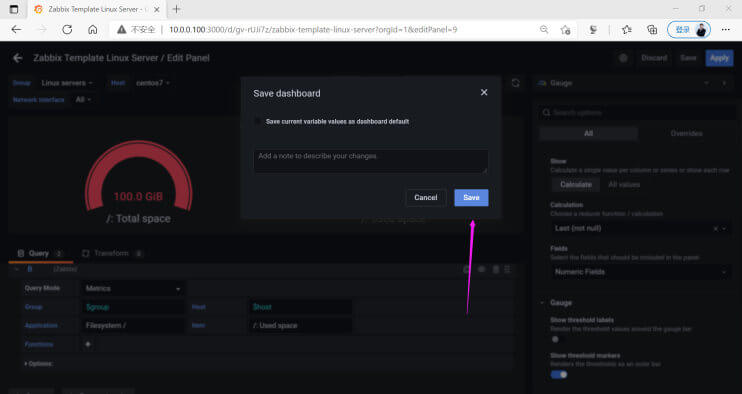Expand the query Options section
The height and width of the screenshot is (394, 742).
(x=39, y=364)
